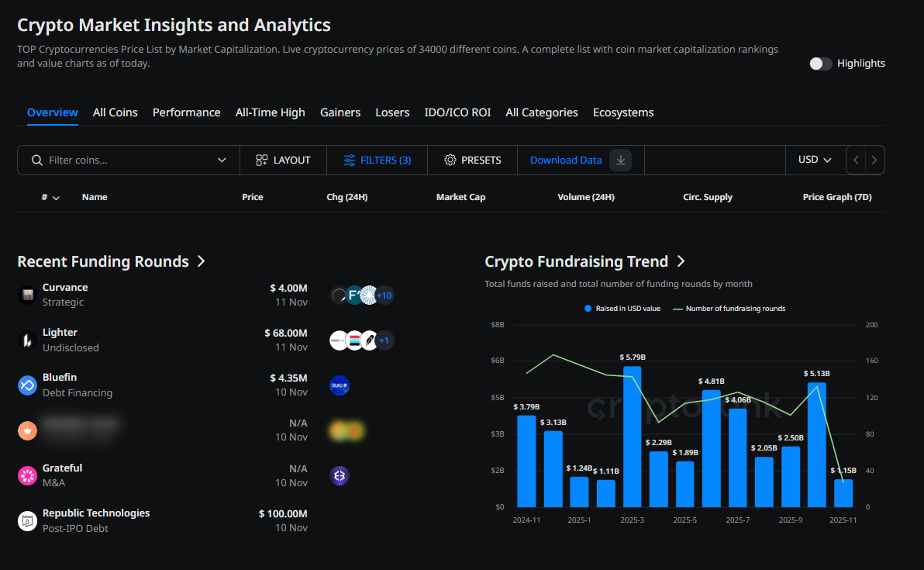Screen dimensions: 924x570
Task: View the Losers tab
Action: click(x=392, y=112)
